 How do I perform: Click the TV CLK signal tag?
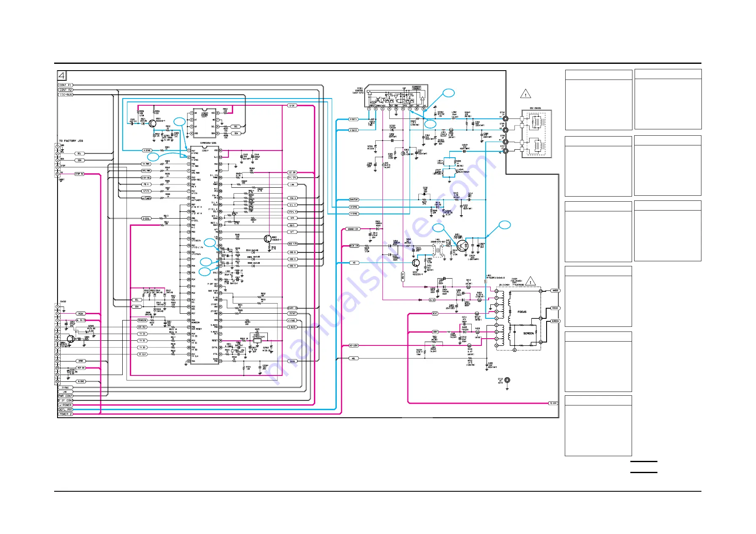click(142, 354)
